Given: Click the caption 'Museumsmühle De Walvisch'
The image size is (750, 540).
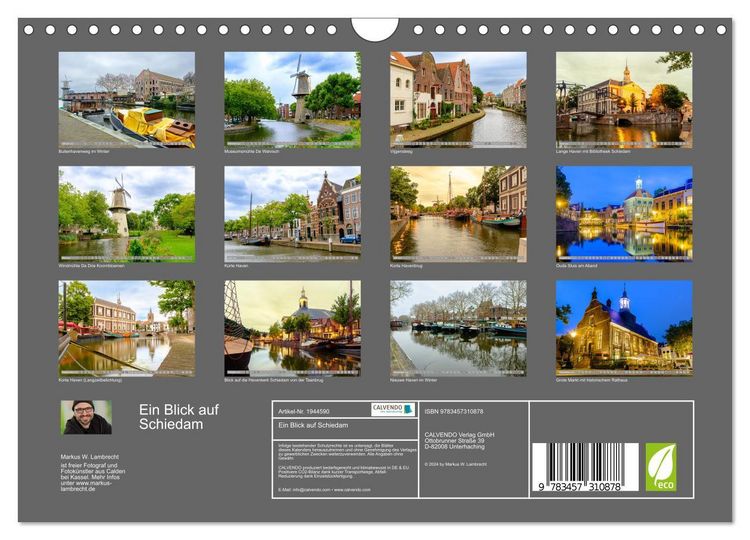Looking at the screenshot, I should [x=252, y=151].
